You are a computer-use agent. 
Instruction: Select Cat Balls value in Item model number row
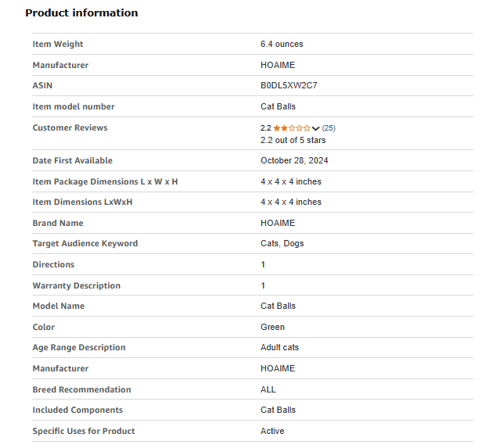point(278,106)
